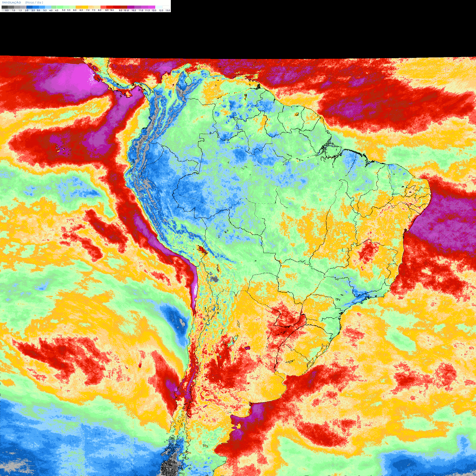This screenshot has height=476, width=476.
Task: Click the 1.0 legend value
Action: [x=13, y=10]
